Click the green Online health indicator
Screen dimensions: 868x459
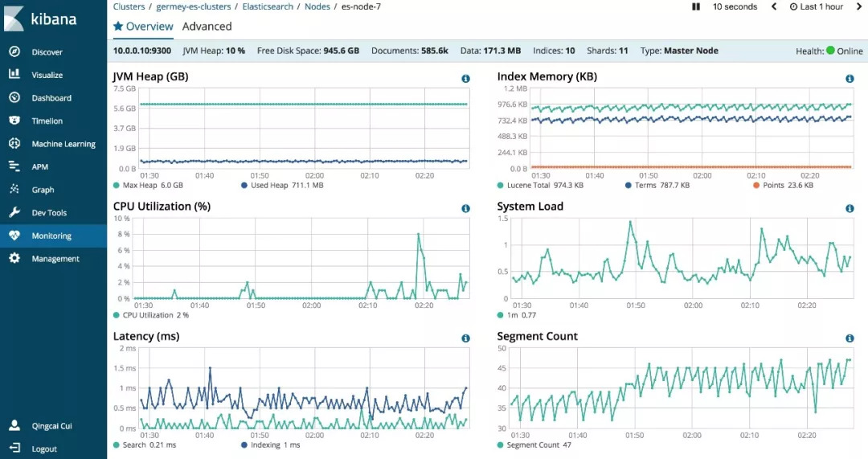[x=830, y=51]
